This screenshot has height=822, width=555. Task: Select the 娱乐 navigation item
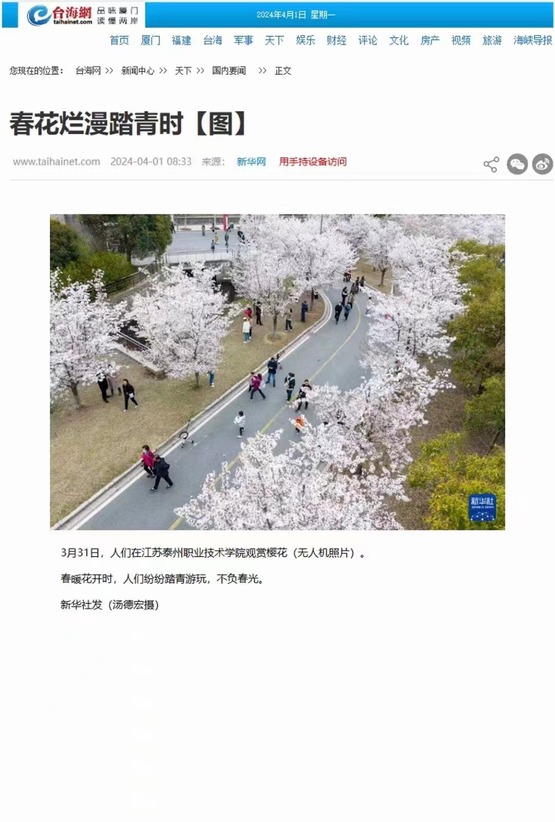tap(306, 40)
